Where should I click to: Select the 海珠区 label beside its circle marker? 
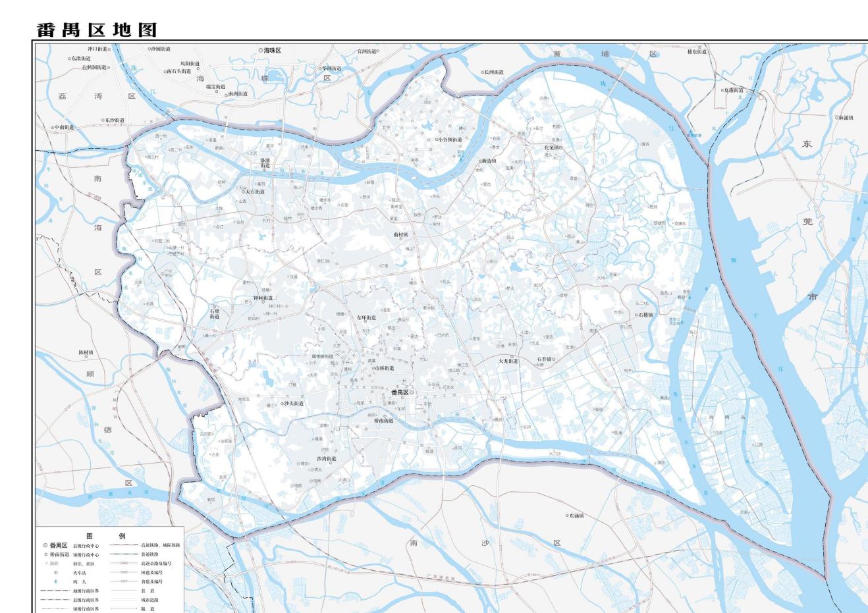(273, 50)
